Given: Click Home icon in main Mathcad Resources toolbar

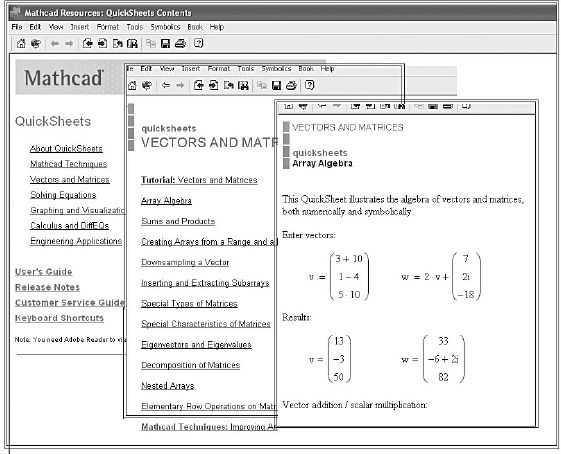Looking at the screenshot, I should click(21, 44).
